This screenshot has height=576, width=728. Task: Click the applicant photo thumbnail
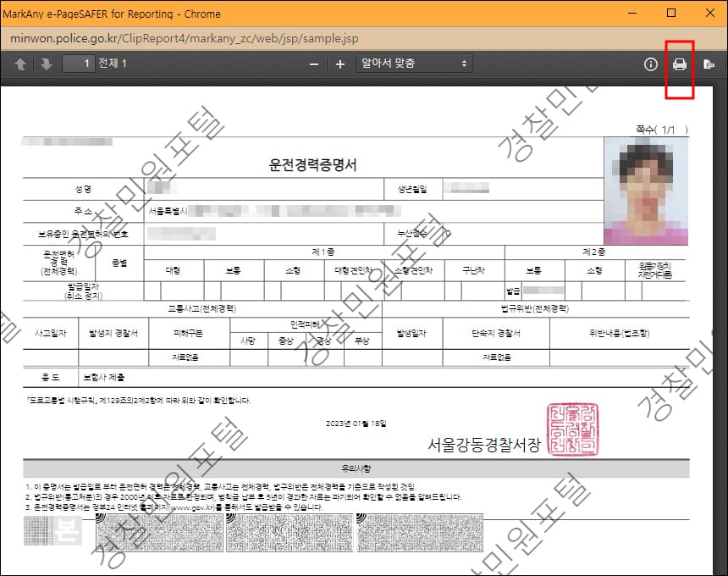645,190
